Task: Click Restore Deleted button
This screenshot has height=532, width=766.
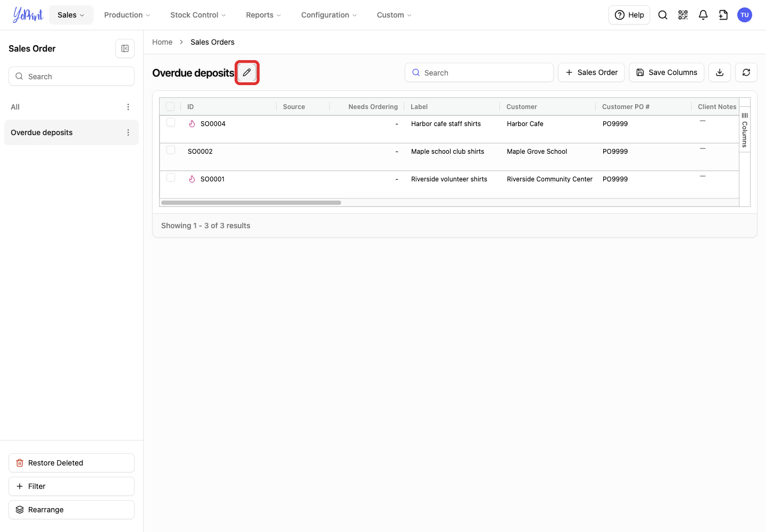Action: tap(71, 463)
